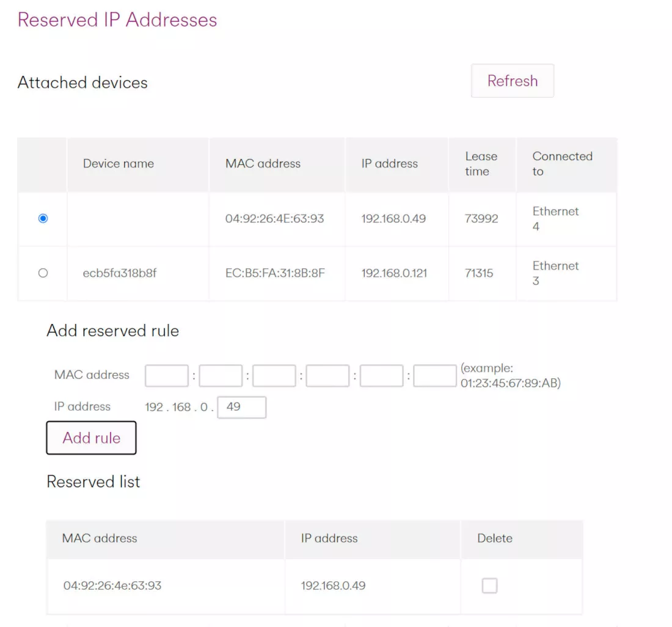
Task: Click the ecb5fa318b8f device name cell
Action: [x=120, y=273]
